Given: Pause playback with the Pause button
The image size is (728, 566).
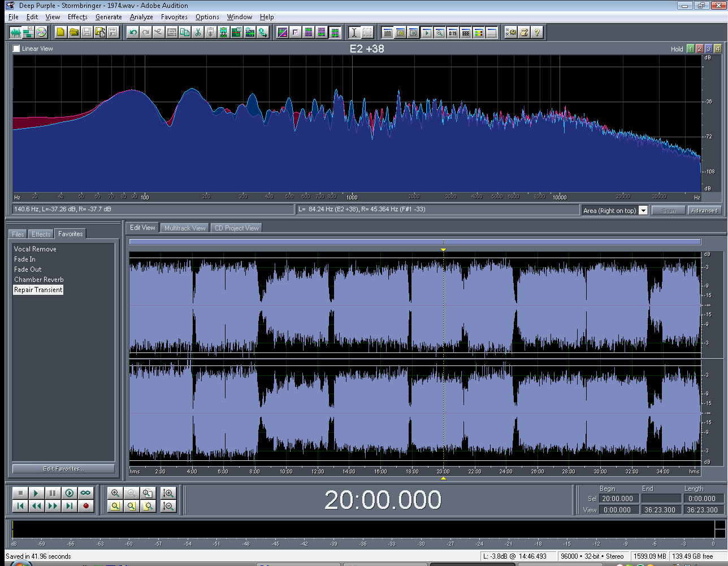Looking at the screenshot, I should click(53, 493).
